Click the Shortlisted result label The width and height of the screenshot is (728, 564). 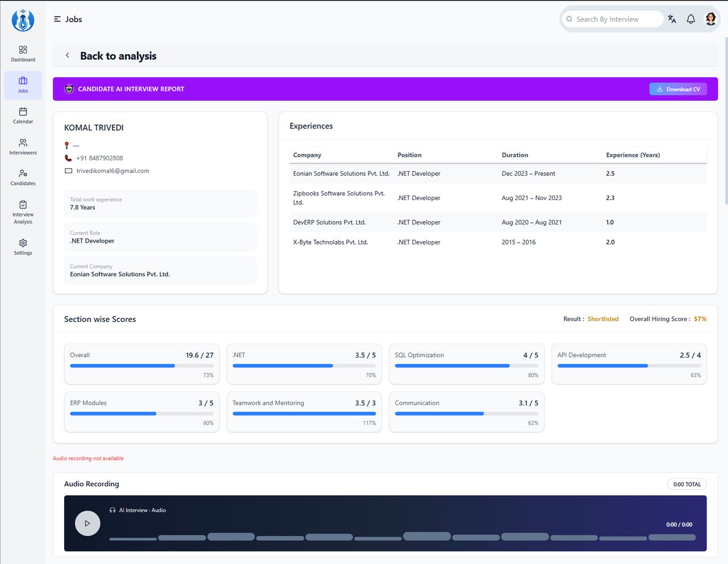tap(603, 319)
